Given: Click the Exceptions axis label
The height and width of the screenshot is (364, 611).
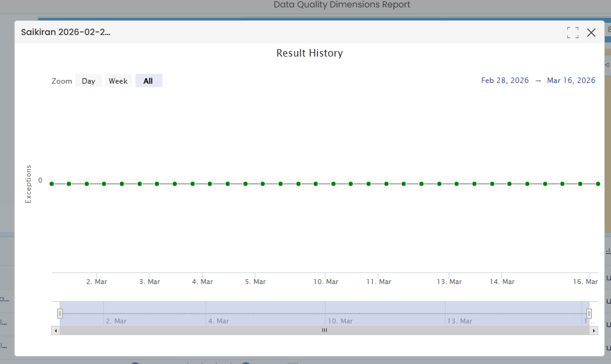Looking at the screenshot, I should click(28, 184).
